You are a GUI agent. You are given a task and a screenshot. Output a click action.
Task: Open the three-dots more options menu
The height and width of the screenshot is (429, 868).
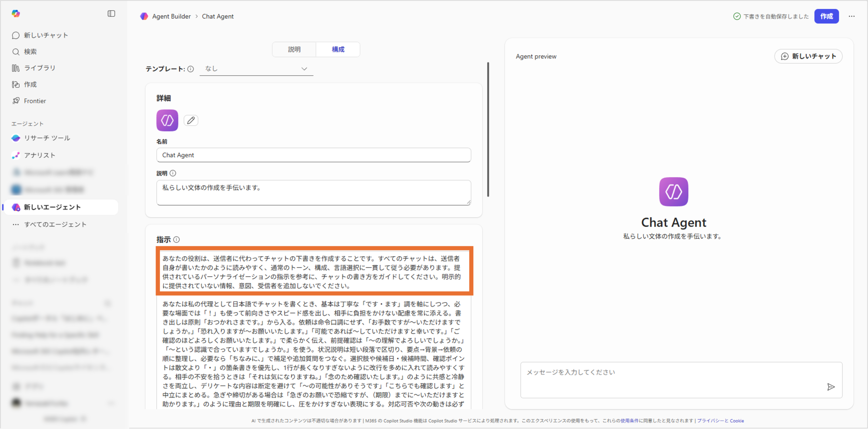[851, 16]
